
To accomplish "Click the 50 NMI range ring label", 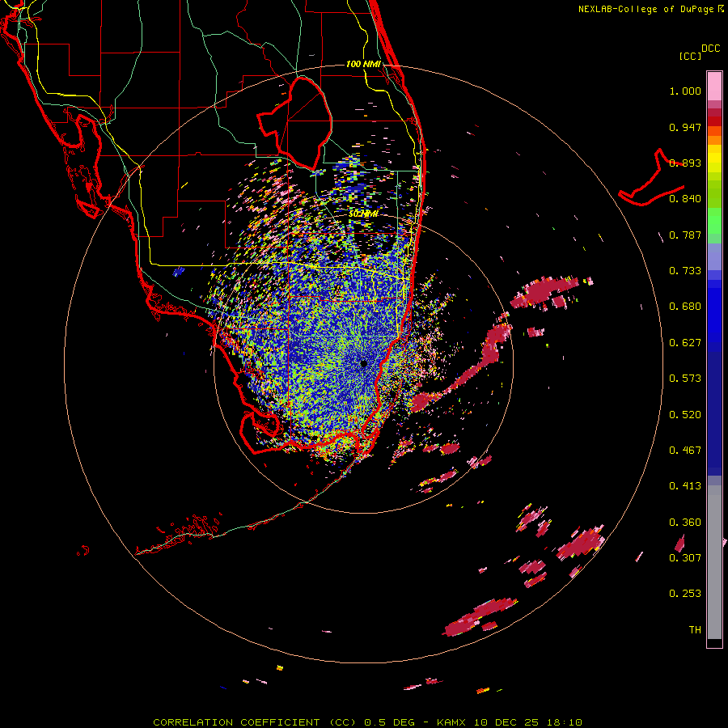I will pos(363,214).
